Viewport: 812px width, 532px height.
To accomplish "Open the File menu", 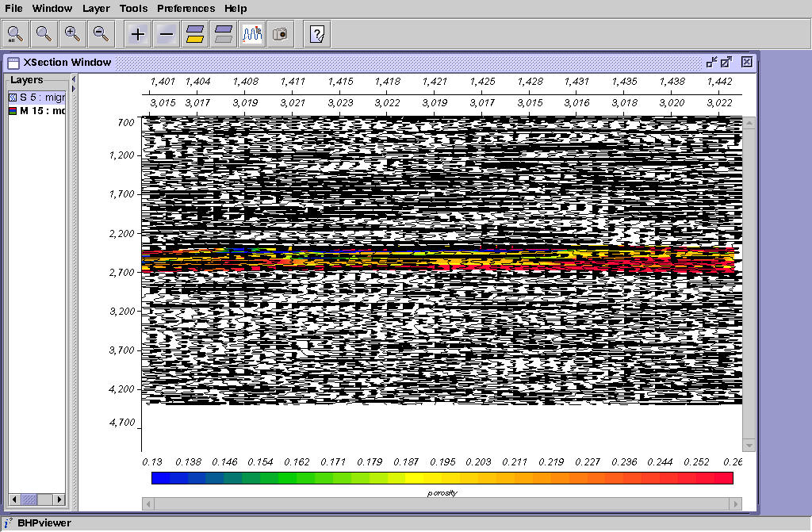I will [14, 8].
